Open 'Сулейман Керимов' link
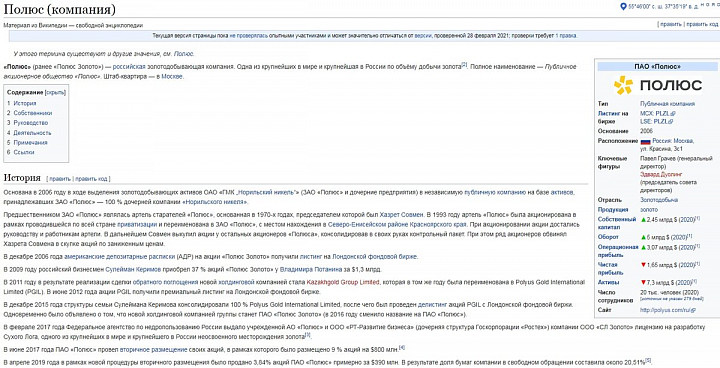Image resolution: width=720 pixels, height=368 pixels. tap(134, 269)
